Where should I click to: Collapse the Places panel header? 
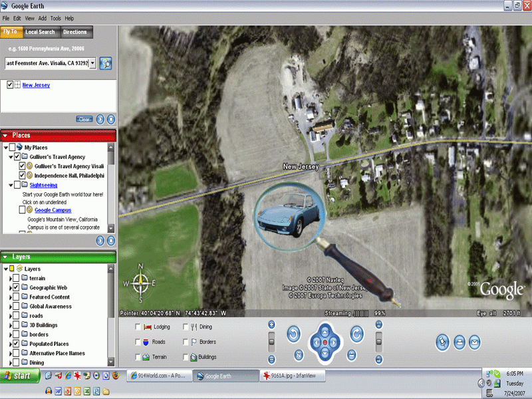click(x=5, y=136)
